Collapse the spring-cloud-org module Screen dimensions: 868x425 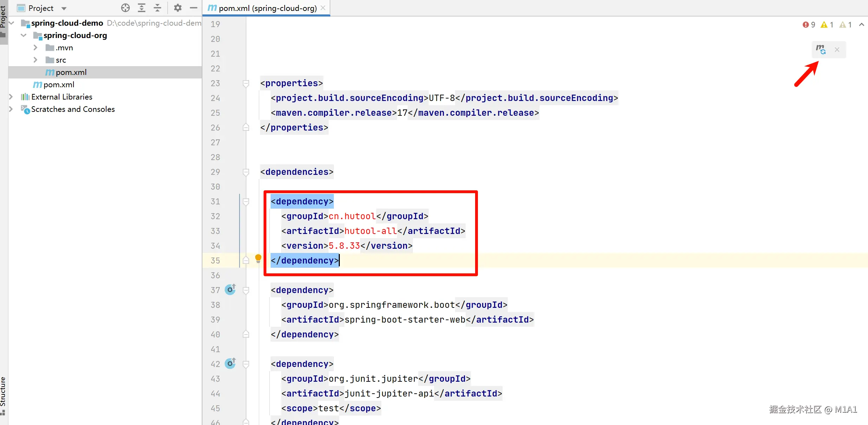tap(24, 35)
